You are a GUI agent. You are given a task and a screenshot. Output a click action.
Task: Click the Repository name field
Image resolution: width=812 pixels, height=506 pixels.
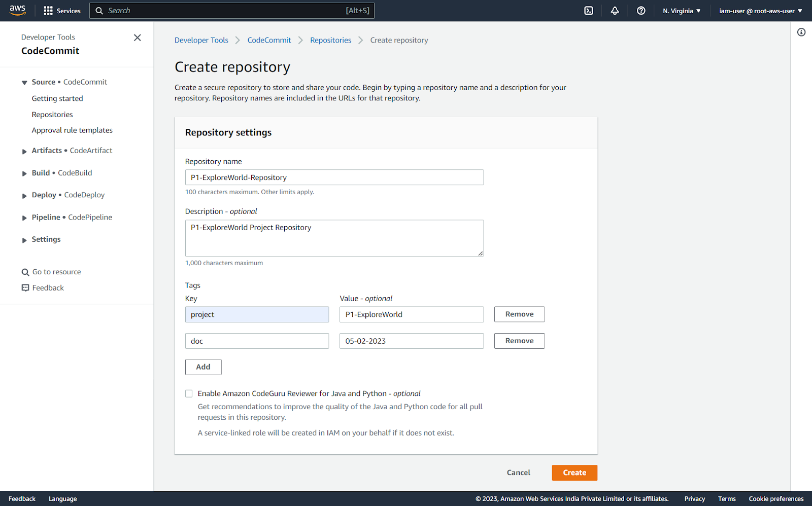[x=334, y=177]
